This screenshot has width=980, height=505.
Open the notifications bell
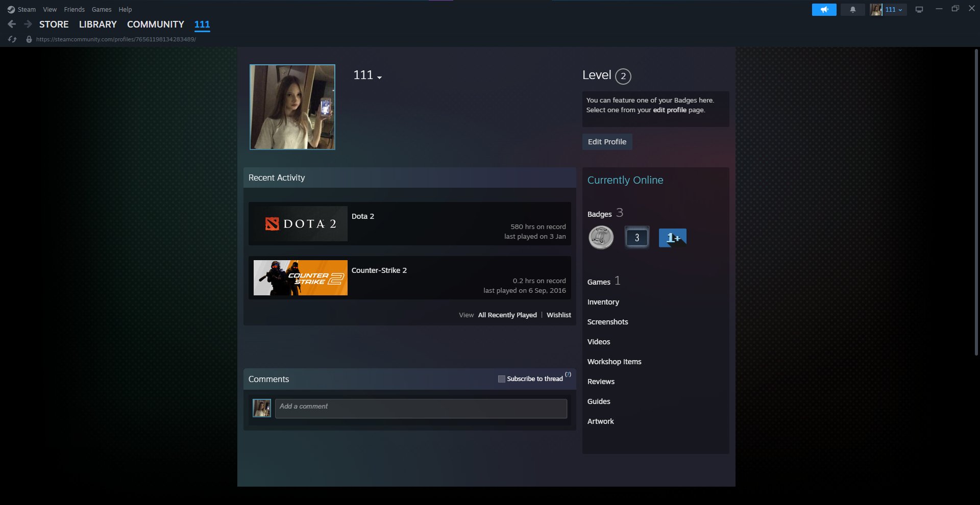[852, 10]
